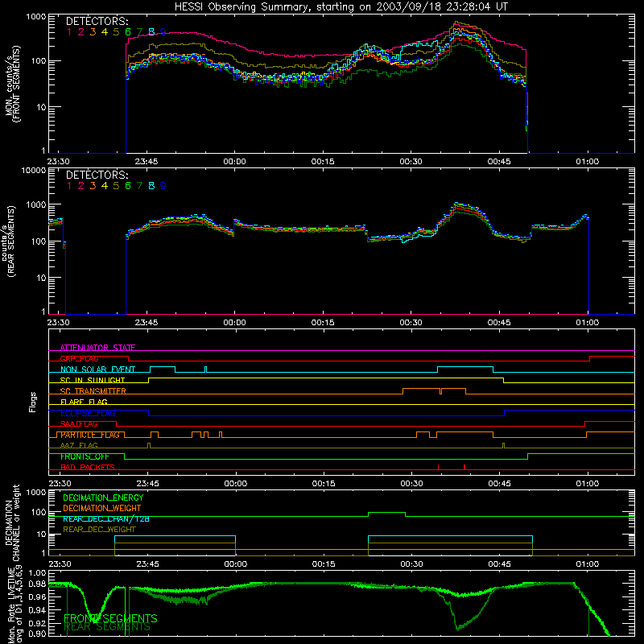Click the BAD_PACKETS flag label
This screenshot has height=644, width=644.
point(88,468)
